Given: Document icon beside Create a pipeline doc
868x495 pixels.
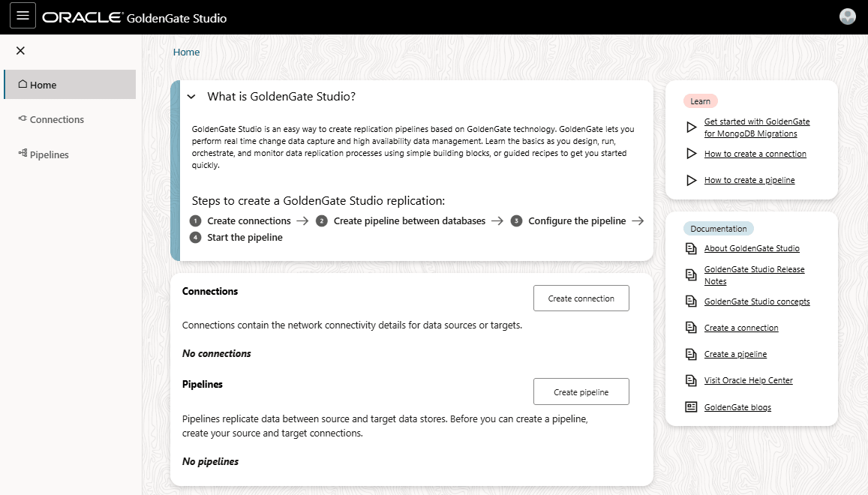Looking at the screenshot, I should click(691, 354).
